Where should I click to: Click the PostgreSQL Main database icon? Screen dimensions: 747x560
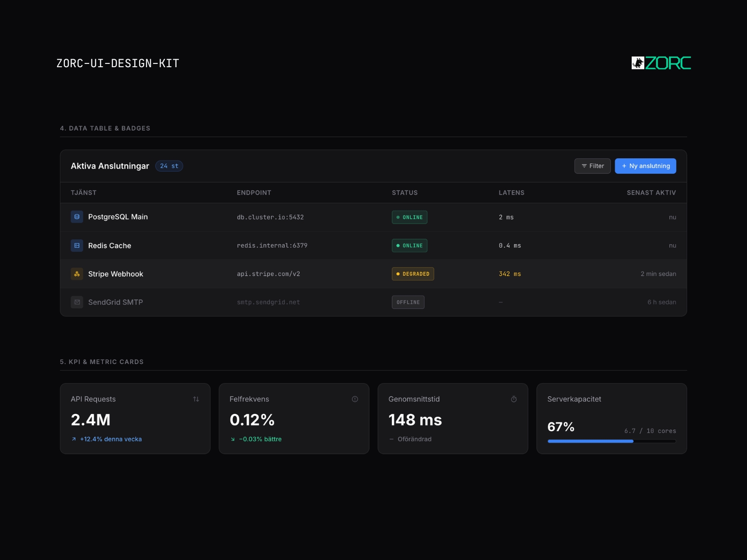[x=77, y=217]
